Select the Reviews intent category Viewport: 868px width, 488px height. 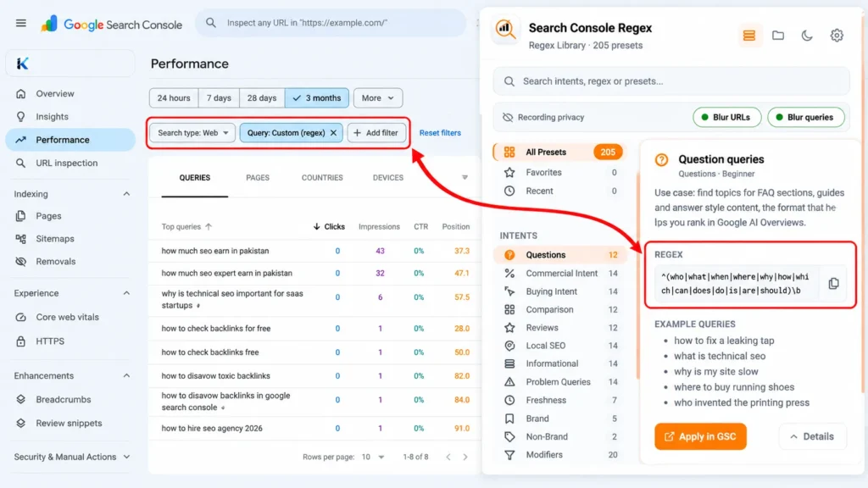(559, 328)
